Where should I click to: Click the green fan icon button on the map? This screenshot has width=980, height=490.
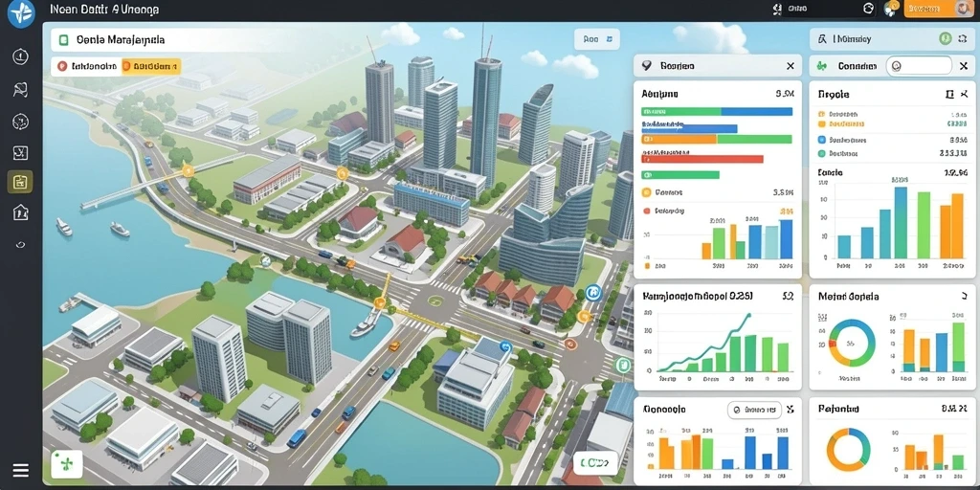66,464
